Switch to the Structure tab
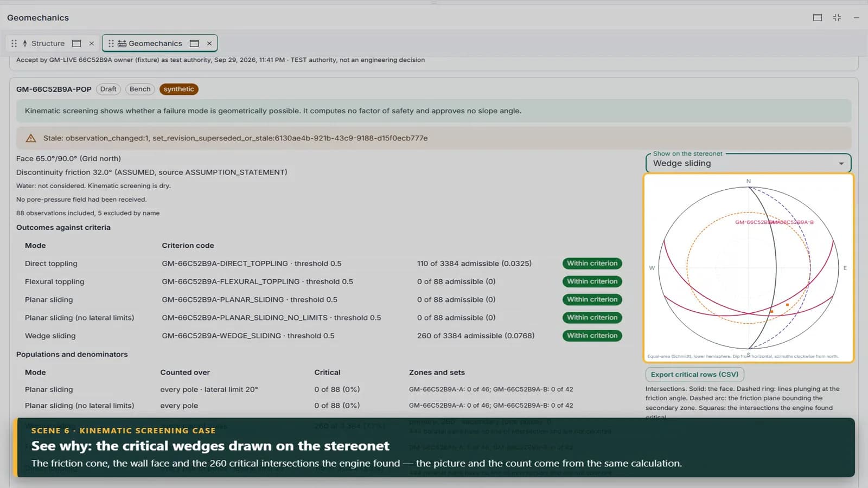 point(48,43)
